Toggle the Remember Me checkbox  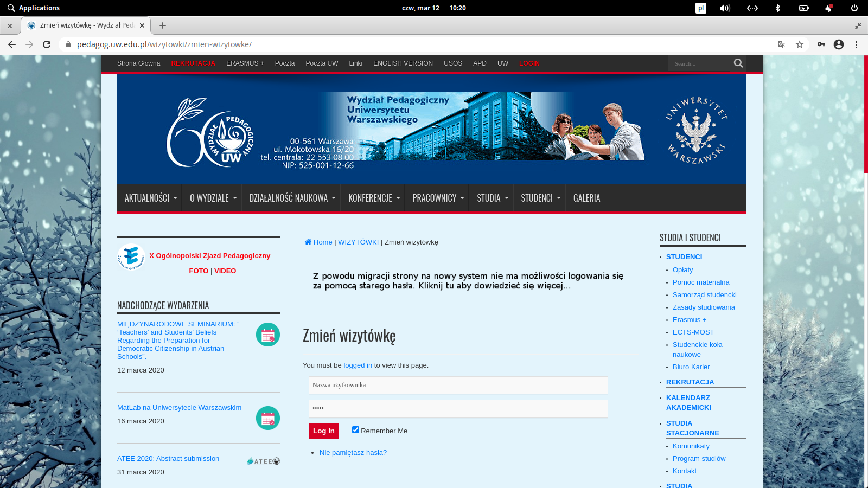[x=355, y=430]
